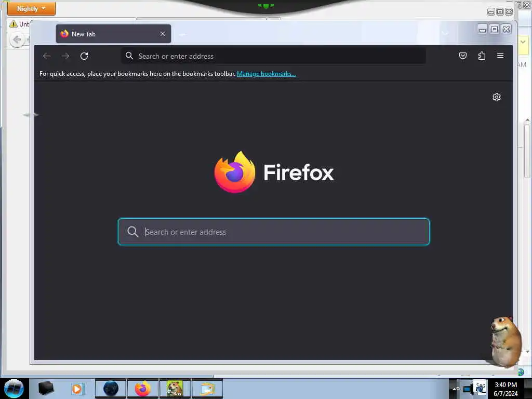Click the forward arrow in Firefox toolbar
Image resolution: width=532 pixels, height=399 pixels.
[65, 56]
